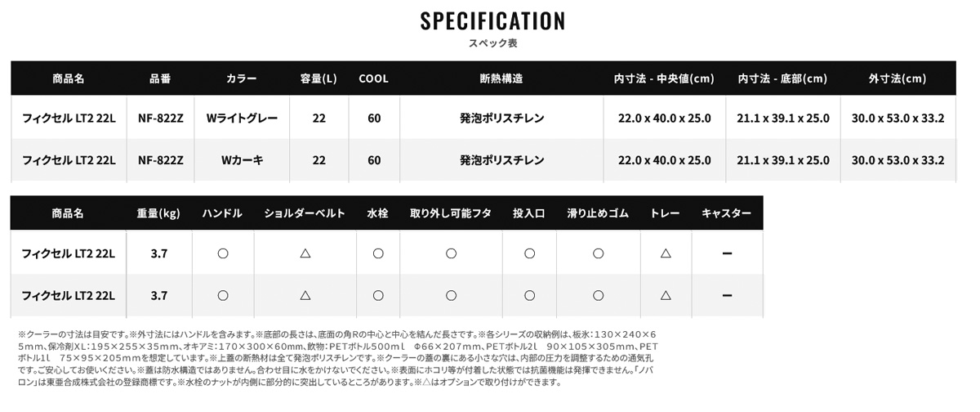Click the 重量(kg) column header
The image size is (980, 412).
coord(158,213)
